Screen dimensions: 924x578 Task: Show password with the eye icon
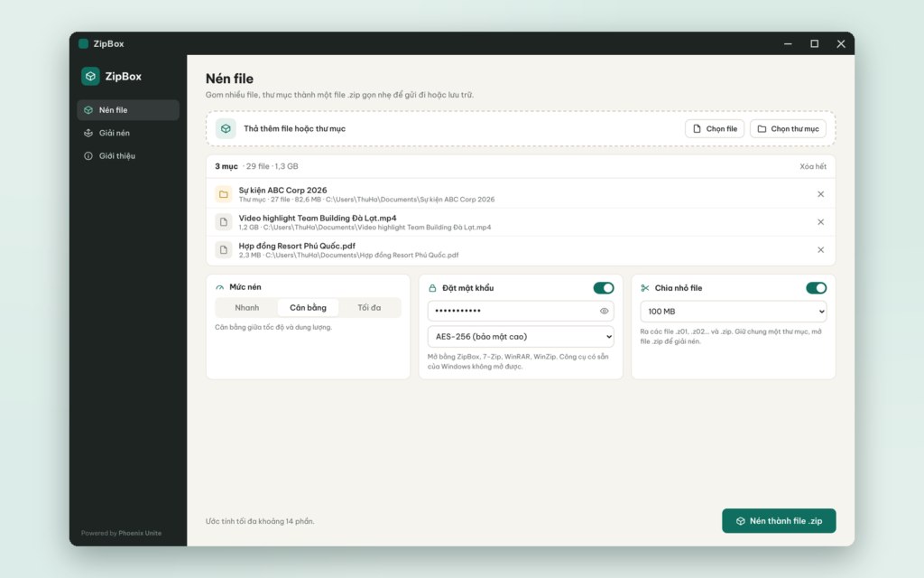[604, 311]
